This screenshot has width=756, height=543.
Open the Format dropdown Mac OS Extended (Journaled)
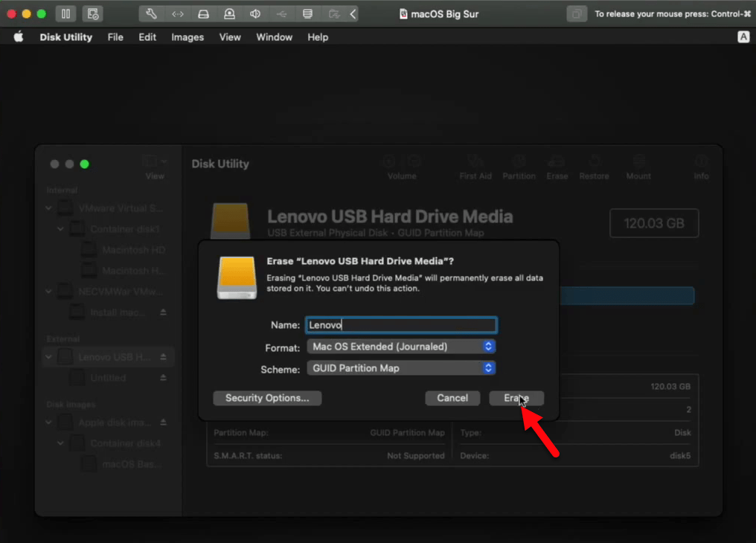401,347
